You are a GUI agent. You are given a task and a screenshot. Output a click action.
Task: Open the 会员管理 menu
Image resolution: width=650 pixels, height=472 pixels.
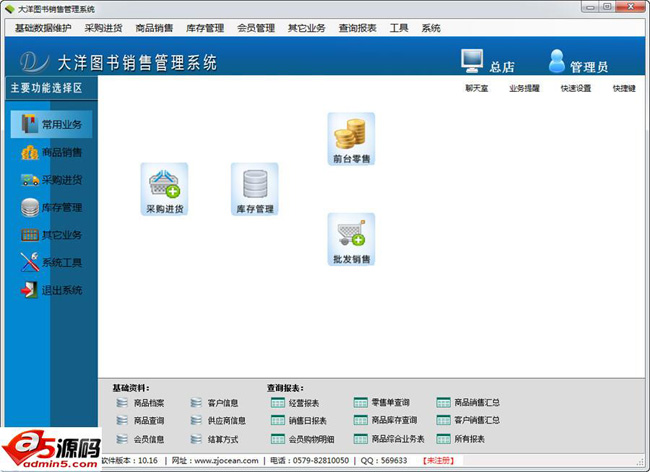(256, 28)
